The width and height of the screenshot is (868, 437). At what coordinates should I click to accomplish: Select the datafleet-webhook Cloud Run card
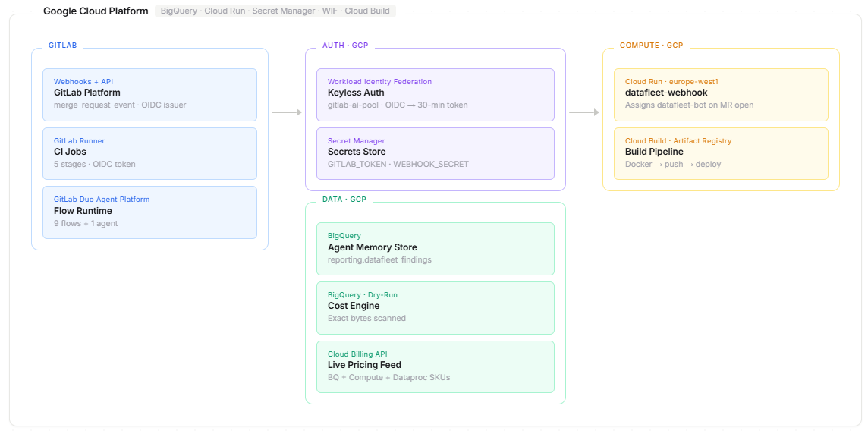coord(721,94)
